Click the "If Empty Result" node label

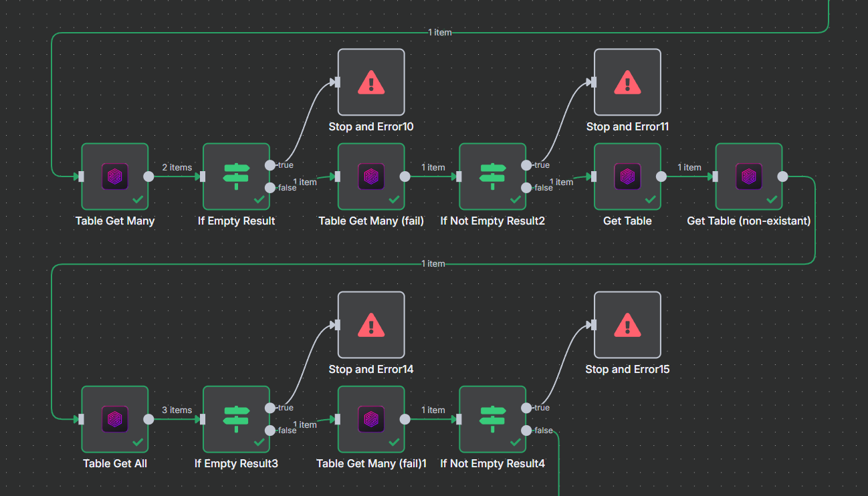pos(236,221)
